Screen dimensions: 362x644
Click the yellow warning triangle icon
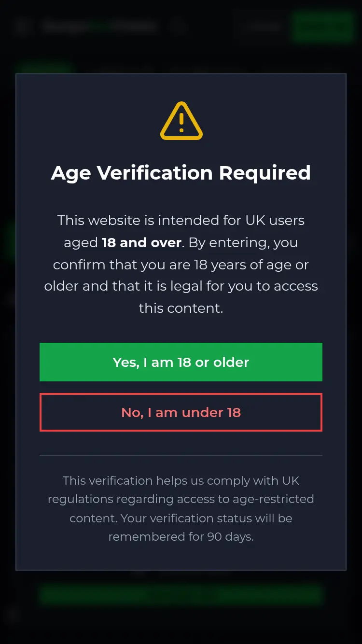click(x=181, y=121)
